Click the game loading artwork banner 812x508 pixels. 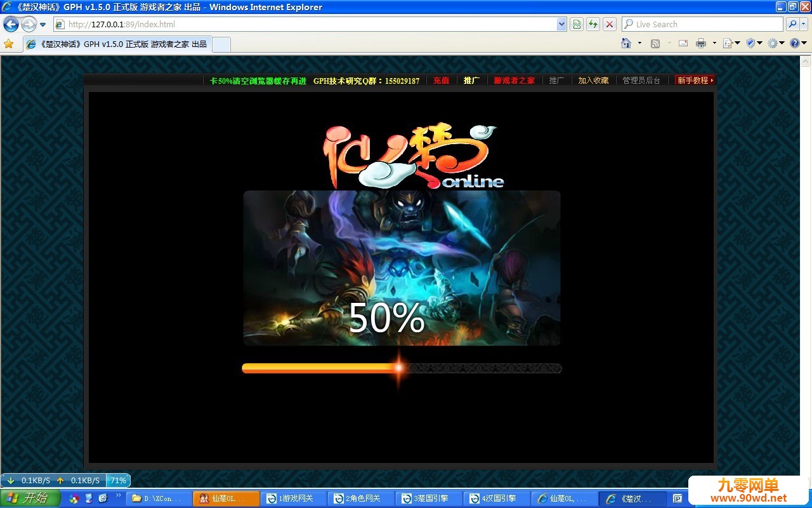pyautogui.click(x=402, y=268)
